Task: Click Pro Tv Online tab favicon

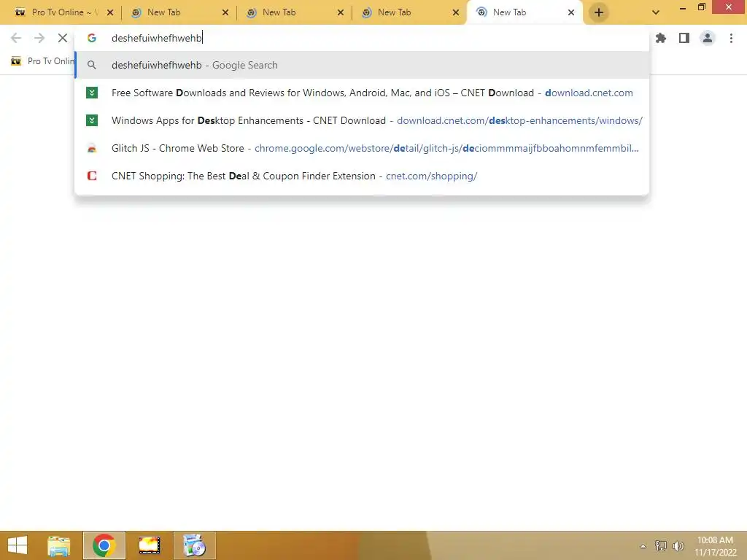Action: 20,12
